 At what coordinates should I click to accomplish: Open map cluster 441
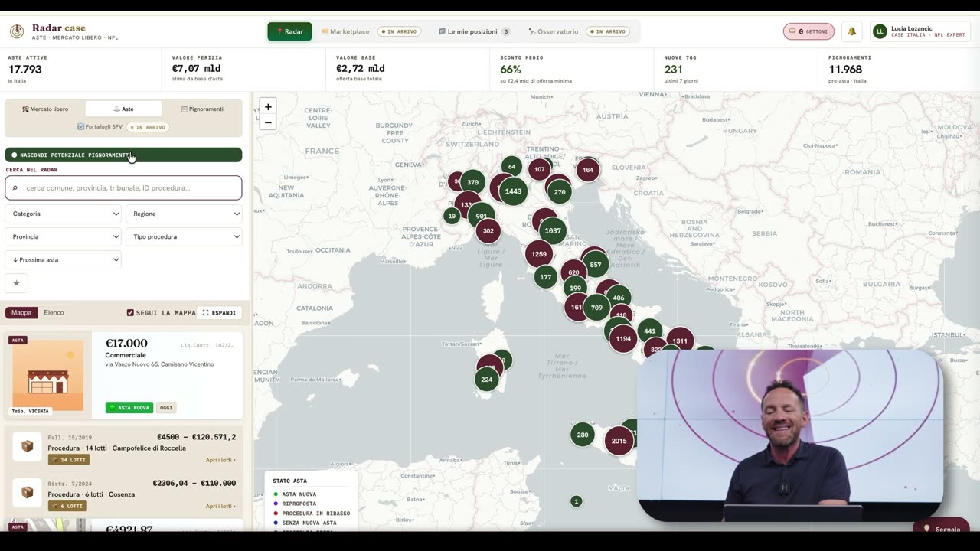tap(650, 331)
